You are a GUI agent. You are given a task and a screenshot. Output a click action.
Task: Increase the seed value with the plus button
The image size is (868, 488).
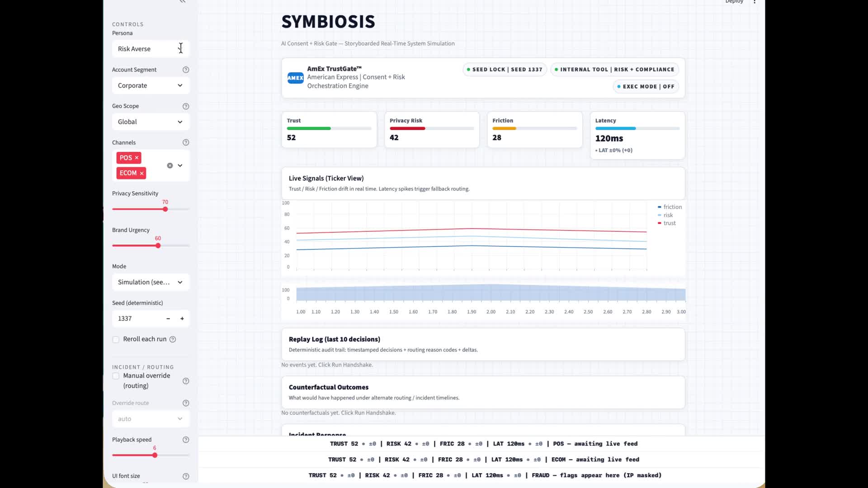[x=182, y=319]
